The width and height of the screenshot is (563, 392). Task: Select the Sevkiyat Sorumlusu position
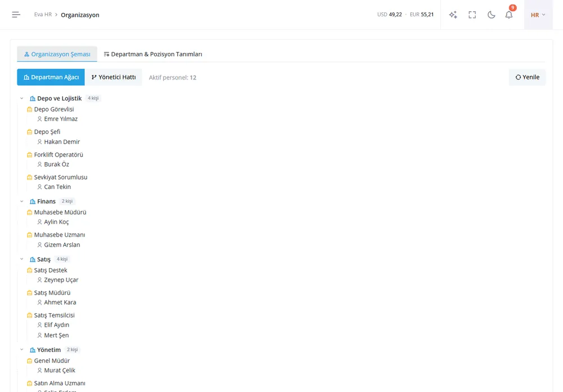pos(61,177)
